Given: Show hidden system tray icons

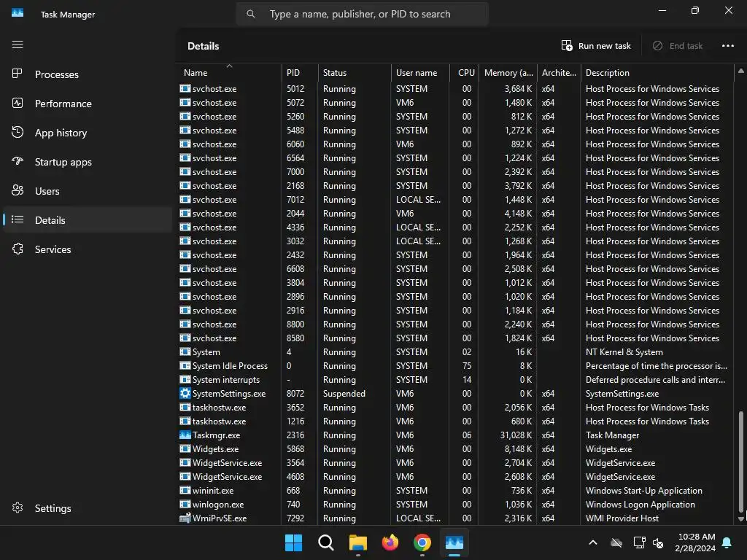Looking at the screenshot, I should (x=593, y=542).
